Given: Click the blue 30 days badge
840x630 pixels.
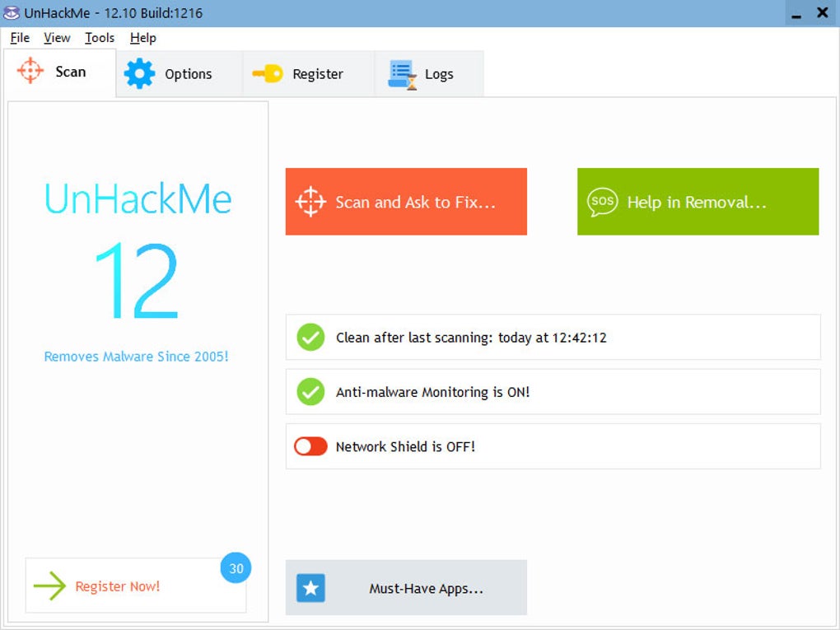Looking at the screenshot, I should [236, 568].
